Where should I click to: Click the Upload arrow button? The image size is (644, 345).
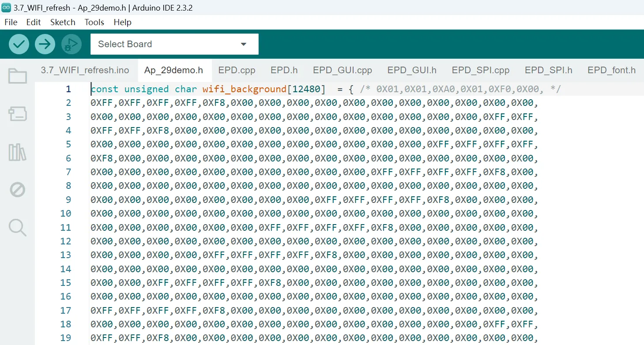click(45, 44)
